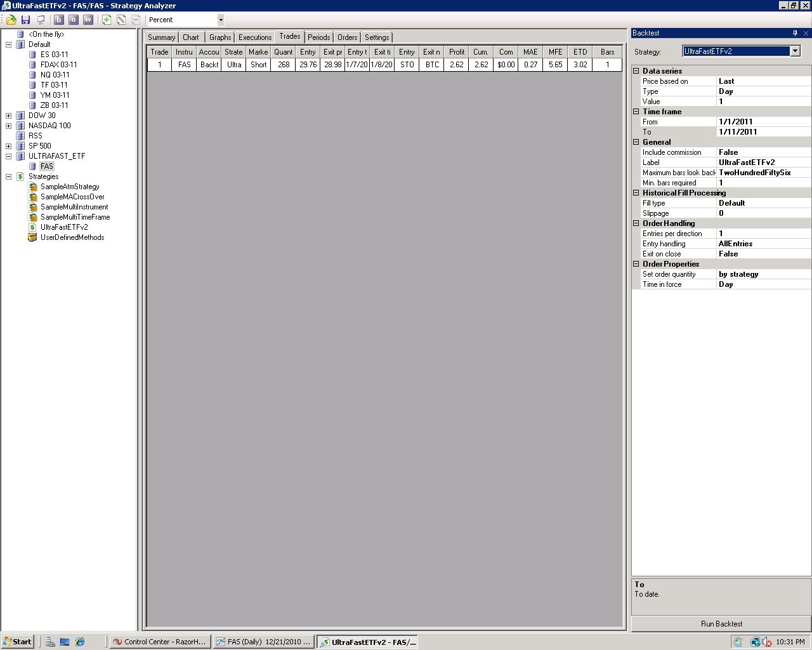The image size is (812, 650).
Task: Select NQ 03-11 instrument
Action: (x=55, y=75)
